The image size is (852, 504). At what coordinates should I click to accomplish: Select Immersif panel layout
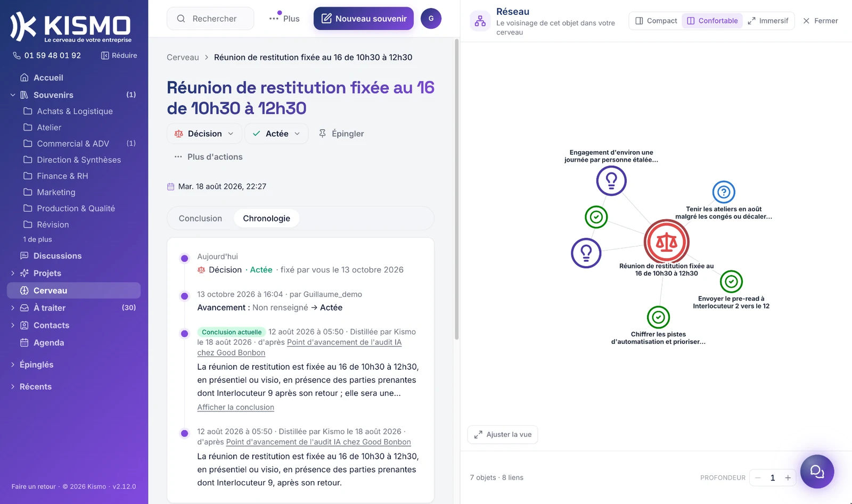[x=768, y=21]
